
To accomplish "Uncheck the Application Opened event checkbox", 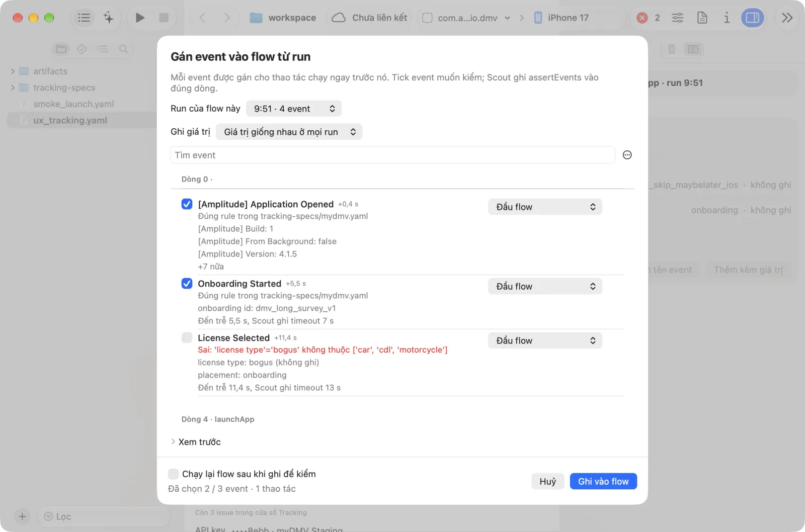I will point(187,204).
